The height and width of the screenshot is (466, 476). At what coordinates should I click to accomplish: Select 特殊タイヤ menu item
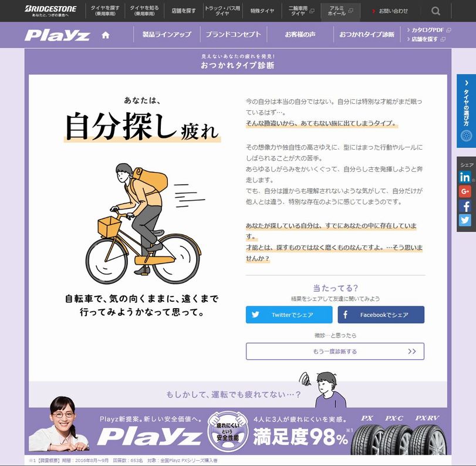click(x=262, y=11)
